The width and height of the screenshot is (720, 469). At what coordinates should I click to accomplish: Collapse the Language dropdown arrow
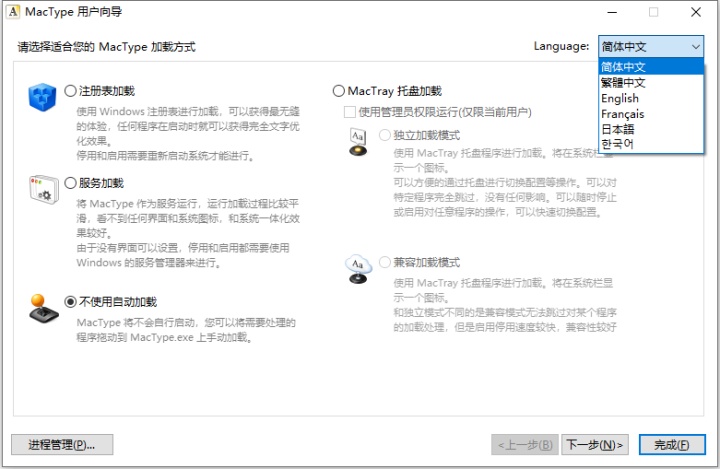pos(696,46)
